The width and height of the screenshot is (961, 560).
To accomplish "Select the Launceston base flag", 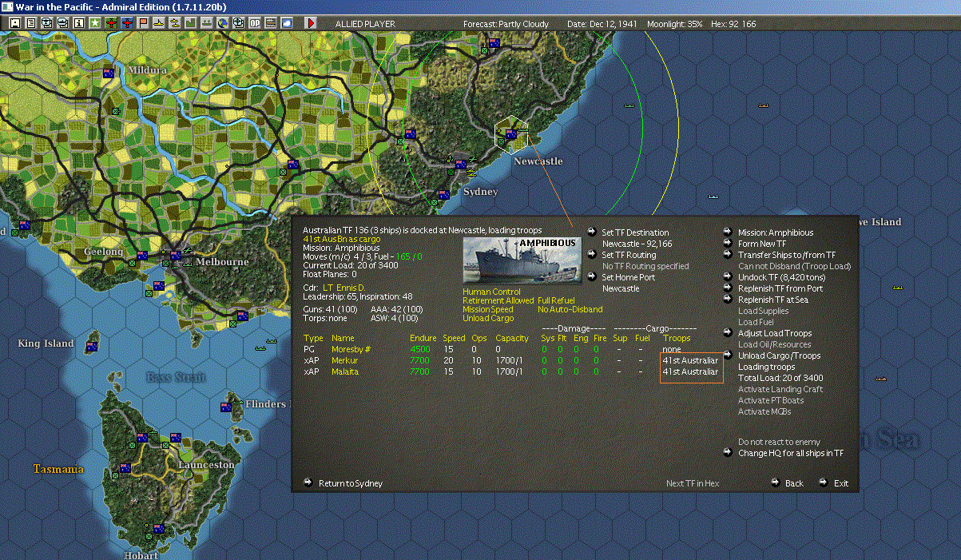I will tap(176, 438).
